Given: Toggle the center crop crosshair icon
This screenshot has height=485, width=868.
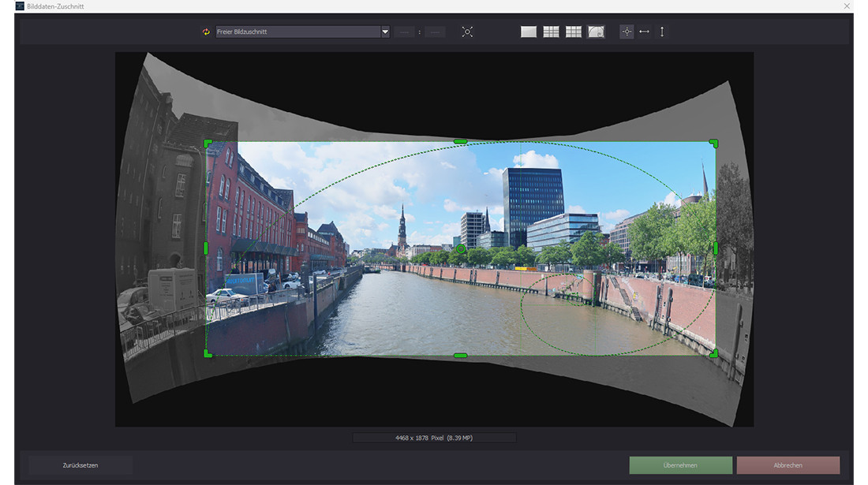Looking at the screenshot, I should click(627, 32).
